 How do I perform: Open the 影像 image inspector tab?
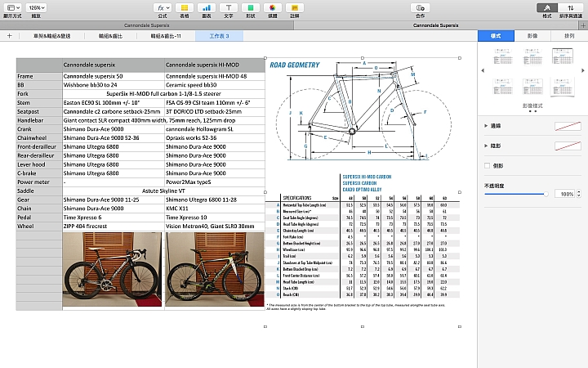[x=532, y=36]
